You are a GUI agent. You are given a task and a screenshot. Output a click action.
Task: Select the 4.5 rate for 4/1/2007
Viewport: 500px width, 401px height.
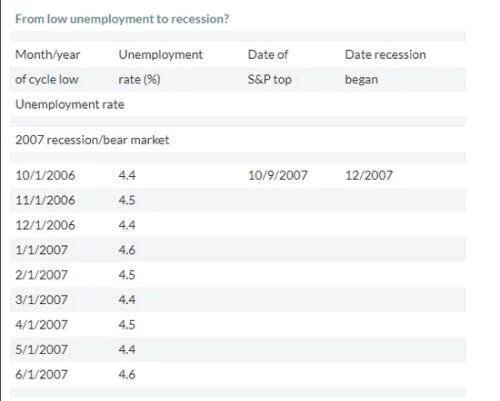[x=127, y=325]
